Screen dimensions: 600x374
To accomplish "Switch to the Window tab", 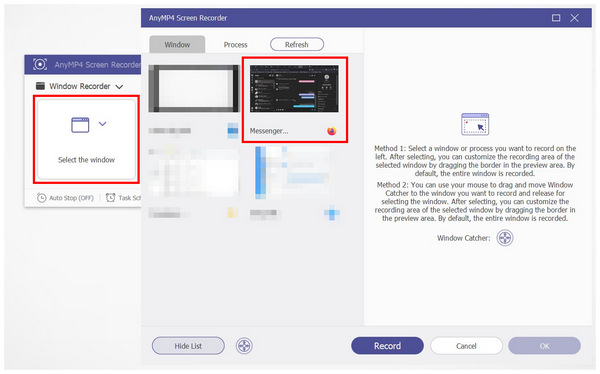I will (177, 44).
